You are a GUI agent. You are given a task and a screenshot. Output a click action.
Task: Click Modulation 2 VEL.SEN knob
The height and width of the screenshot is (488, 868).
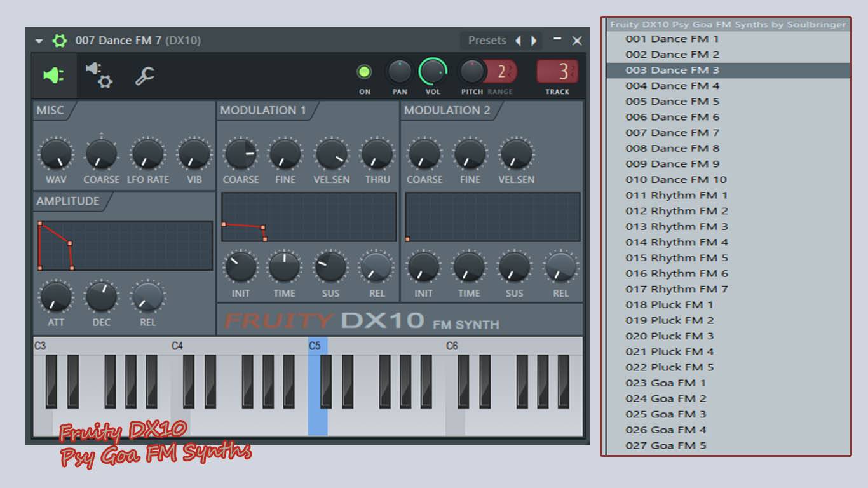coord(516,154)
